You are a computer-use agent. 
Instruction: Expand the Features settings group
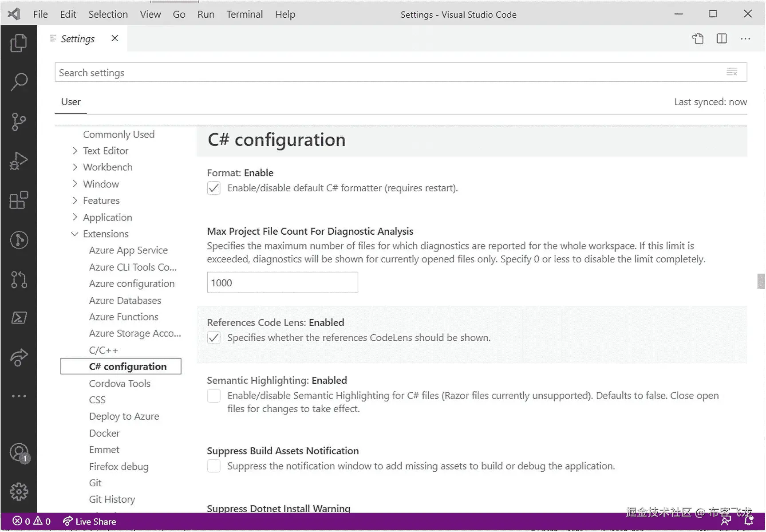coord(75,201)
